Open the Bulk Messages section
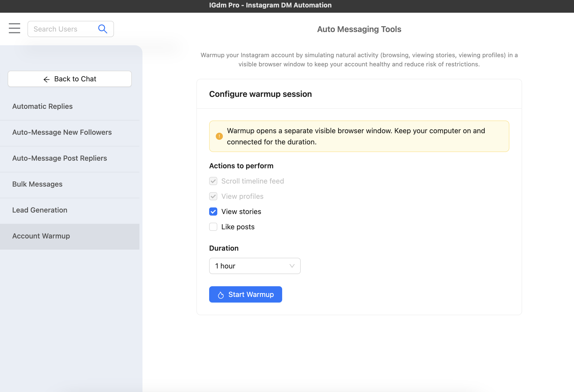Screen dimensions: 574x392 click(x=37, y=184)
